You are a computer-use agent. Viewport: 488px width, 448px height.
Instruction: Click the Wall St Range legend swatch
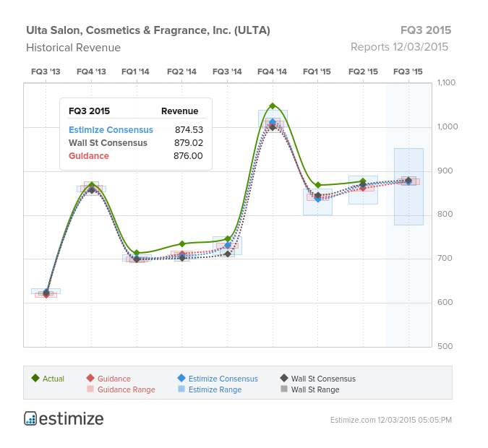click(x=284, y=389)
